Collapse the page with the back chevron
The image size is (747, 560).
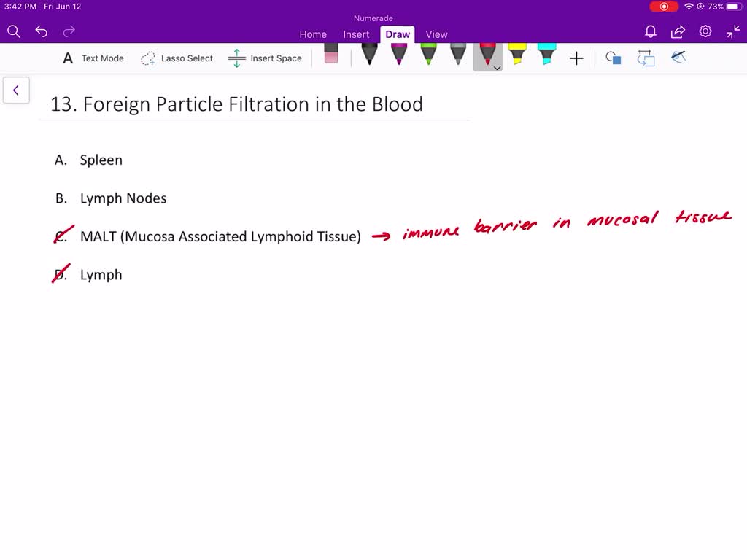[16, 90]
